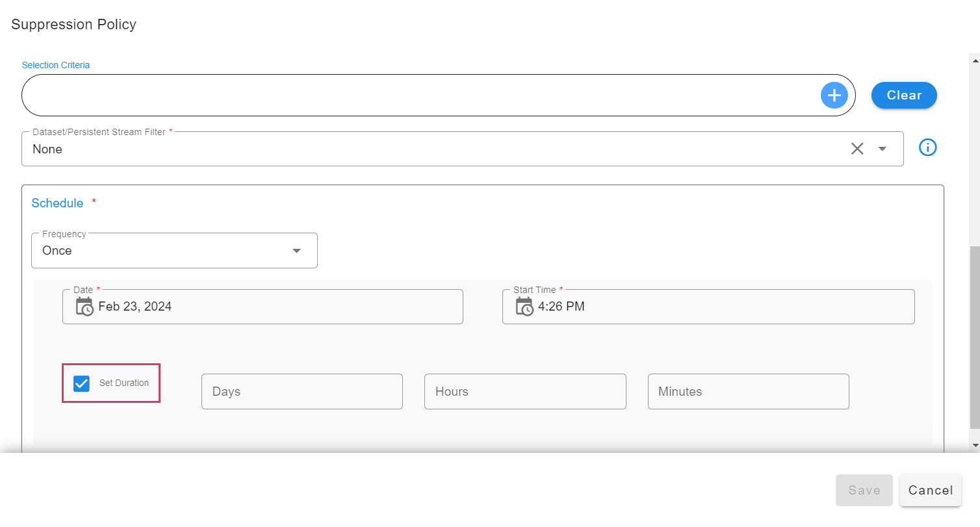
Task: Select the Frequency field showing Once
Action: click(162, 251)
